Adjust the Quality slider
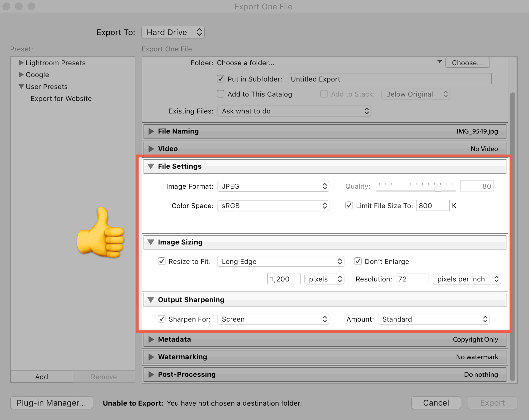Viewport: 529px width, 420px height. (x=438, y=188)
